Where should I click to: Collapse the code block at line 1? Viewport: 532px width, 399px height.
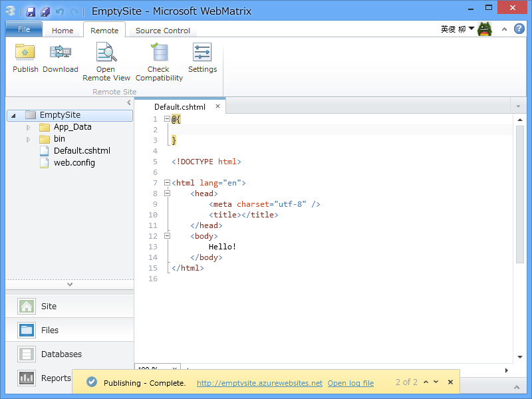coord(167,119)
